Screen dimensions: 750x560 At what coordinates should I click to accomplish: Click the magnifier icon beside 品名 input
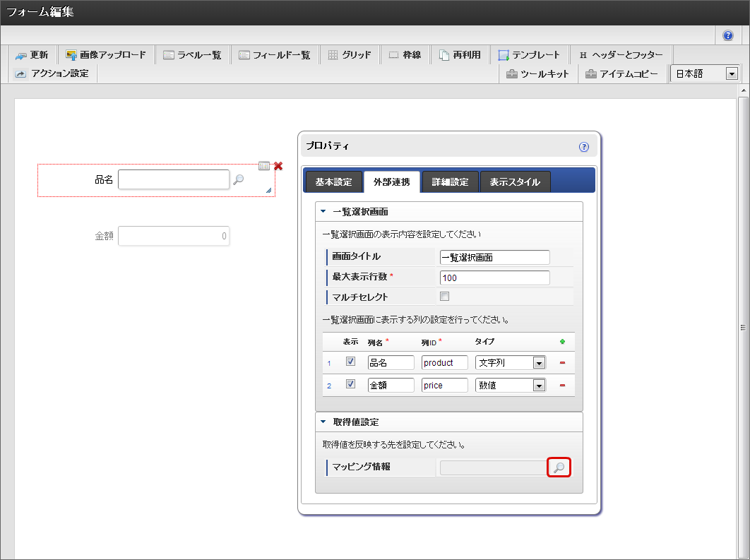tap(239, 179)
